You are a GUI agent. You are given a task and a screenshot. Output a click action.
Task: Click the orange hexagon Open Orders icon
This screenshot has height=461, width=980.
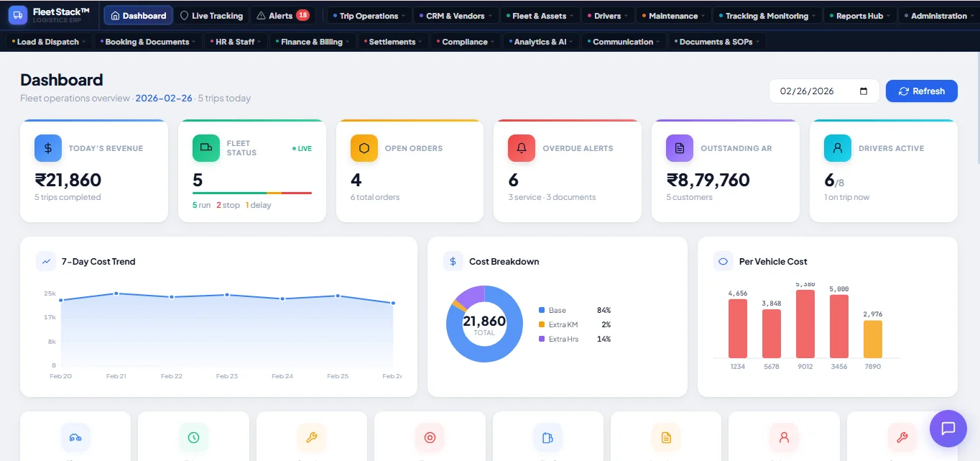(x=364, y=148)
